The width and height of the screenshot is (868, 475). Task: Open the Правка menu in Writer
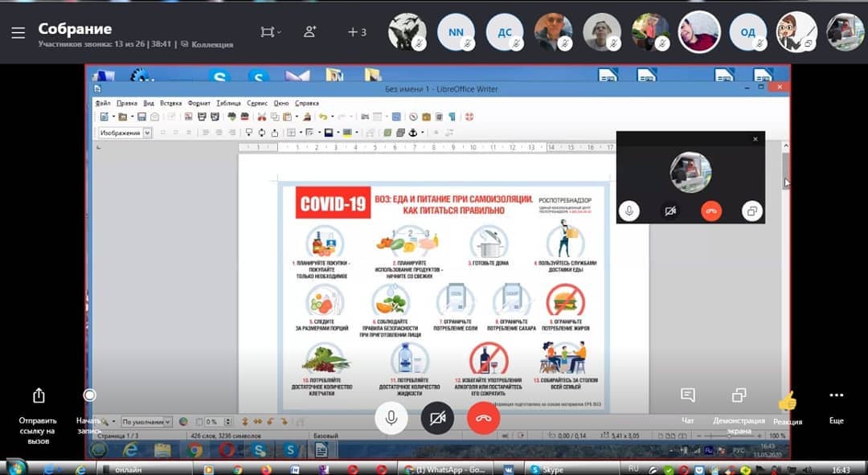[x=127, y=103]
